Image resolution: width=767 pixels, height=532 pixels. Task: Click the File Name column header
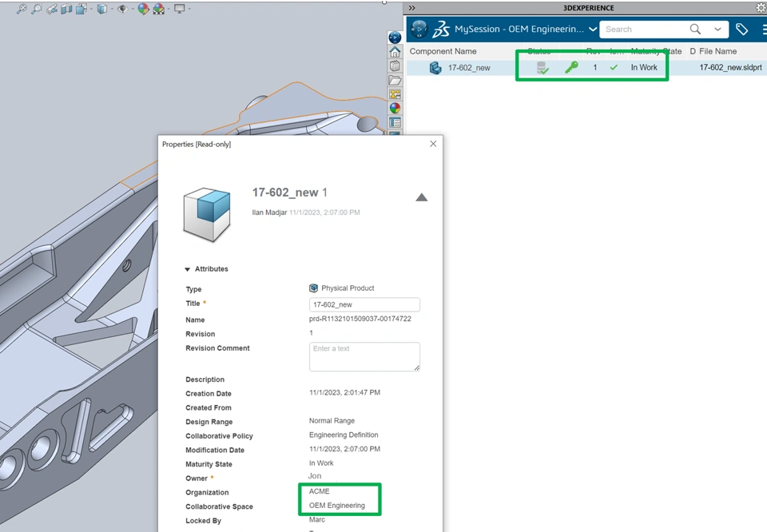[x=717, y=51]
